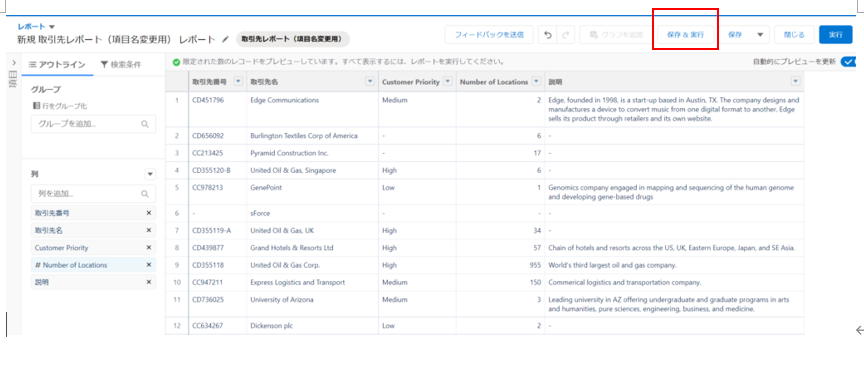Image resolution: width=864 pixels, height=370 pixels.
Task: Open 取引先番号 column header dropdown
Action: point(238,82)
